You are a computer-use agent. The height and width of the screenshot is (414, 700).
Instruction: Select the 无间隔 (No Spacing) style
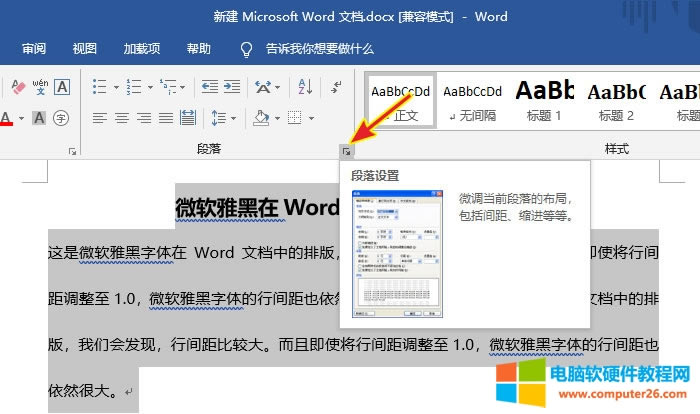[x=472, y=100]
